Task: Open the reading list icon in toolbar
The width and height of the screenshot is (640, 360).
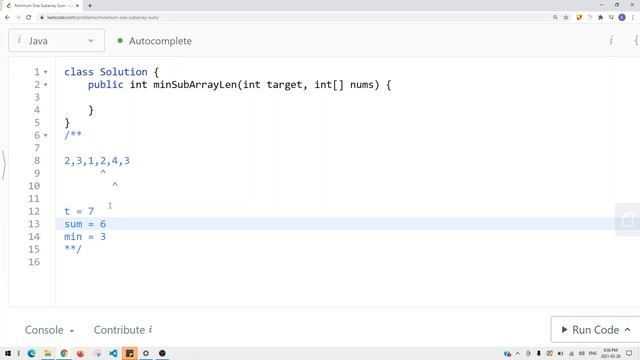Action: tap(611, 18)
